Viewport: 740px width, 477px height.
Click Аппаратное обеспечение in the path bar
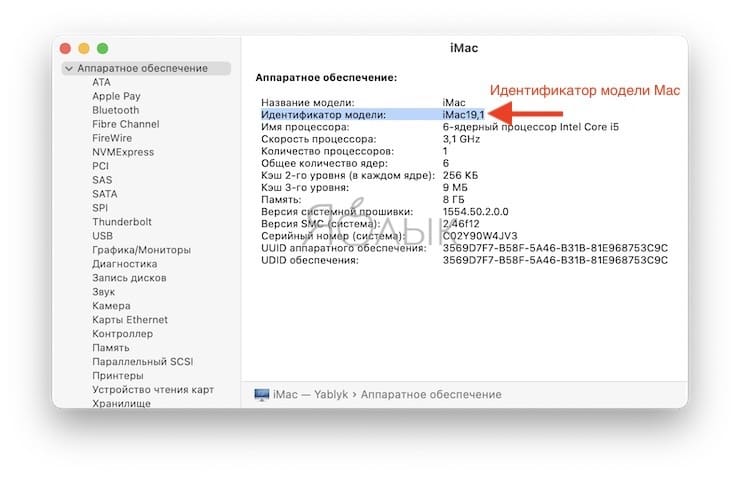click(x=431, y=394)
